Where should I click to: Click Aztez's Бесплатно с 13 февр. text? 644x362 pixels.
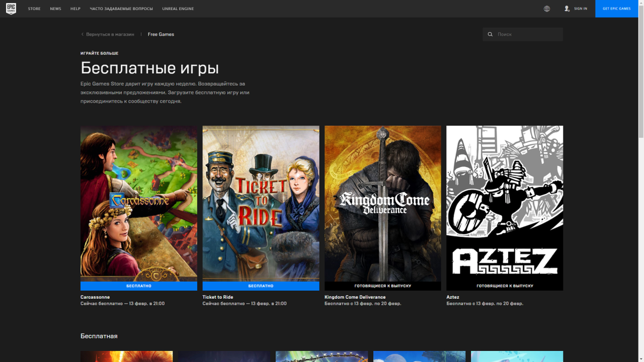coord(485,304)
